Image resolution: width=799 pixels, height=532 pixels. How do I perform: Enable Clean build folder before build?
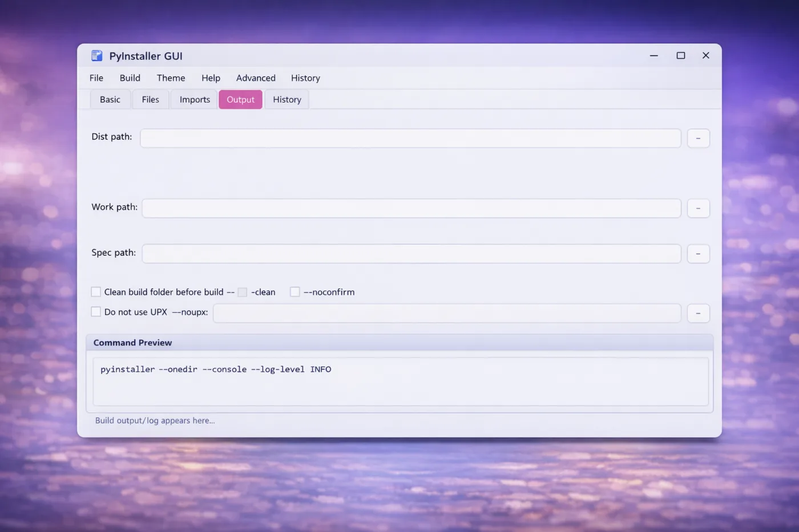(x=95, y=291)
